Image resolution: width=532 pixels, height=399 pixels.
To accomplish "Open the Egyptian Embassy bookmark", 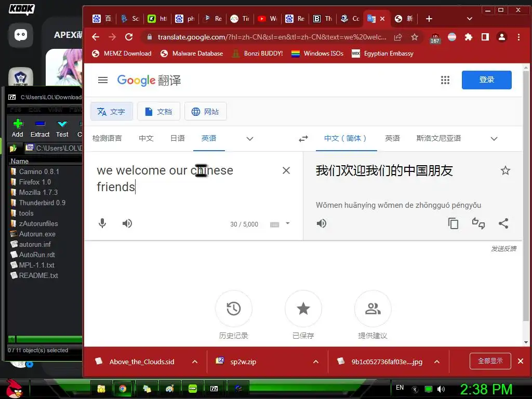I will point(382,54).
